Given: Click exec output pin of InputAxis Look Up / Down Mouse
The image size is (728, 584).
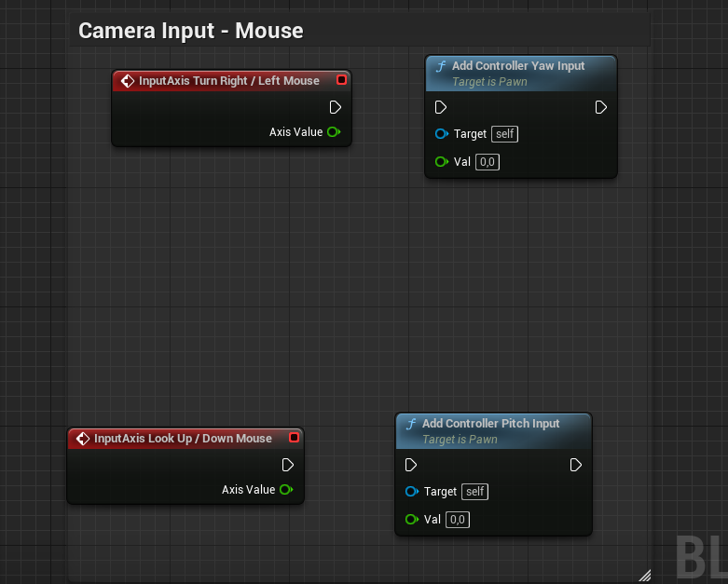Looking at the screenshot, I should point(288,465).
